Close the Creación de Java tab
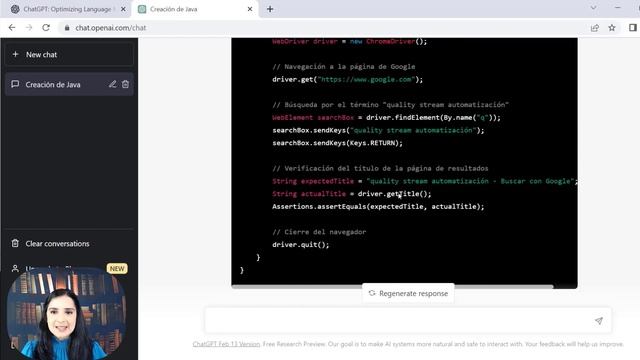 tap(250, 9)
